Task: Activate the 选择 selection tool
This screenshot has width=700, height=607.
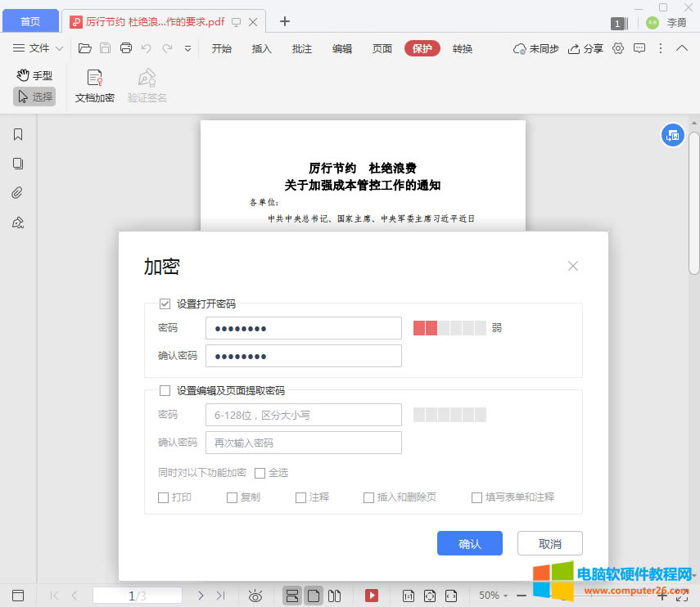Action: pyautogui.click(x=34, y=97)
